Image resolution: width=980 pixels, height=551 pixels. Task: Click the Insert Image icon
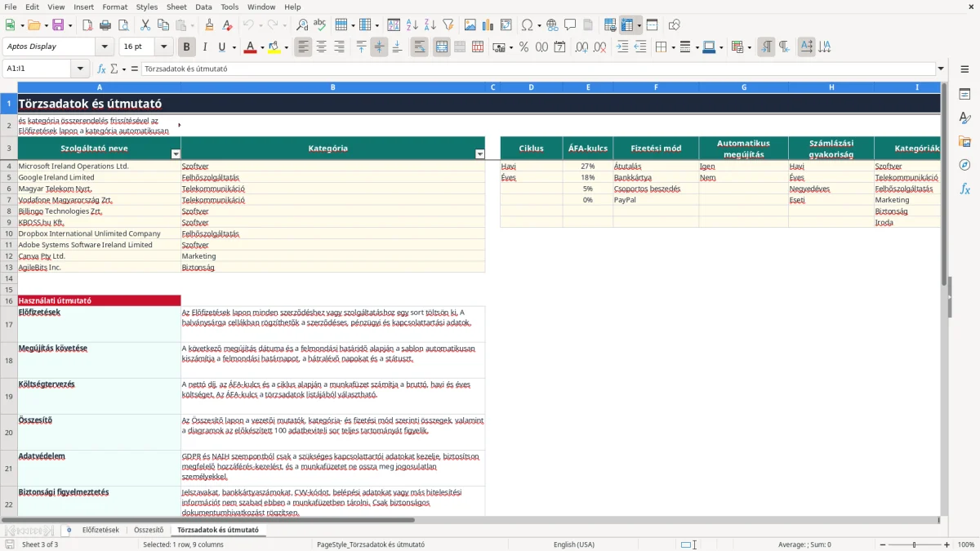coord(470,25)
